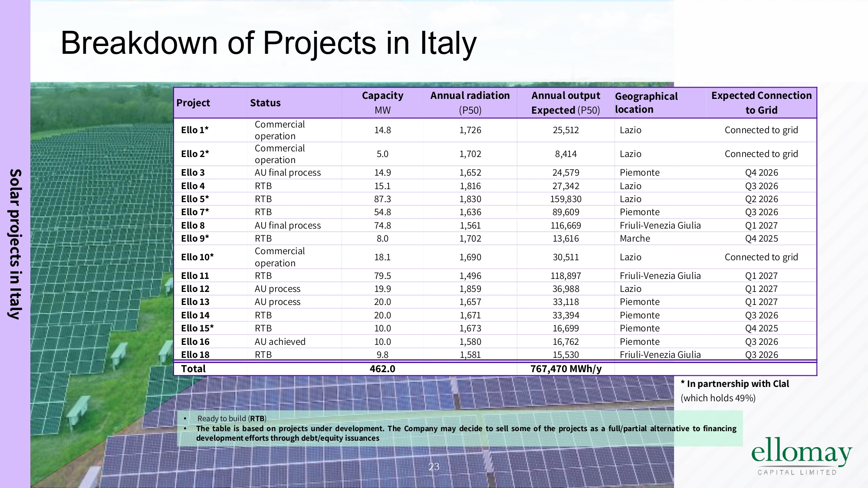The height and width of the screenshot is (488, 868).
Task: Click the Total capacity 462.0 cell
Action: tap(382, 369)
